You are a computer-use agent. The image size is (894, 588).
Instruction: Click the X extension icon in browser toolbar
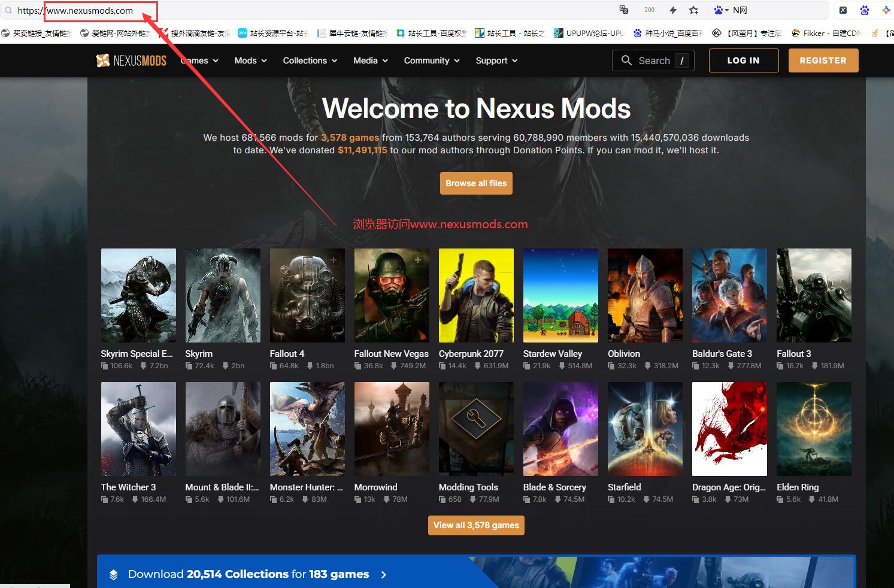843,10
